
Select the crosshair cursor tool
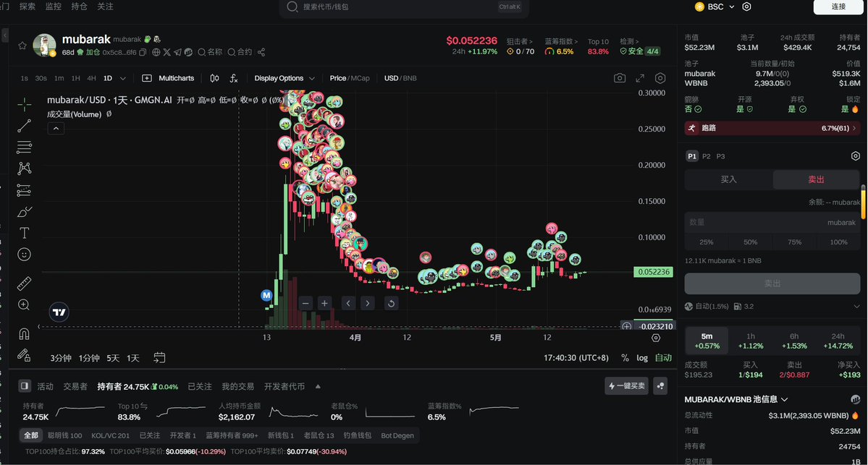24,105
